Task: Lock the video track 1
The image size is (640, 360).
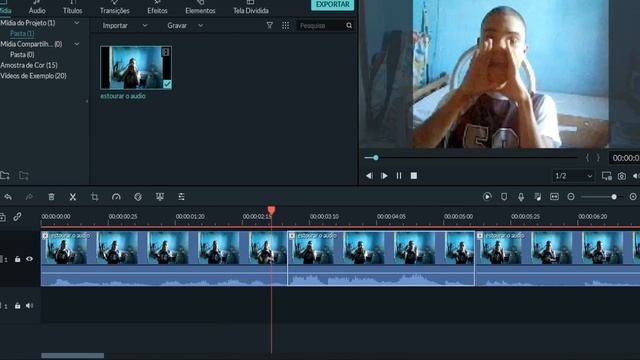Action: [x=18, y=259]
